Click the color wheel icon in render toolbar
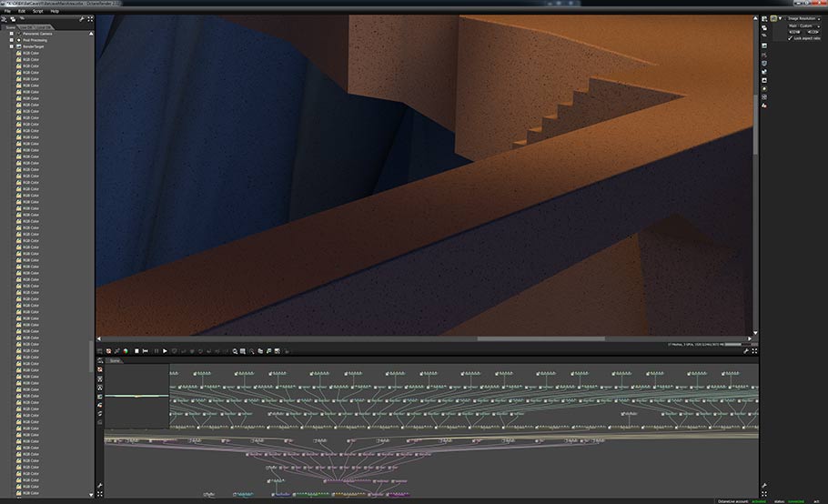This screenshot has width=828, height=504. tap(126, 350)
